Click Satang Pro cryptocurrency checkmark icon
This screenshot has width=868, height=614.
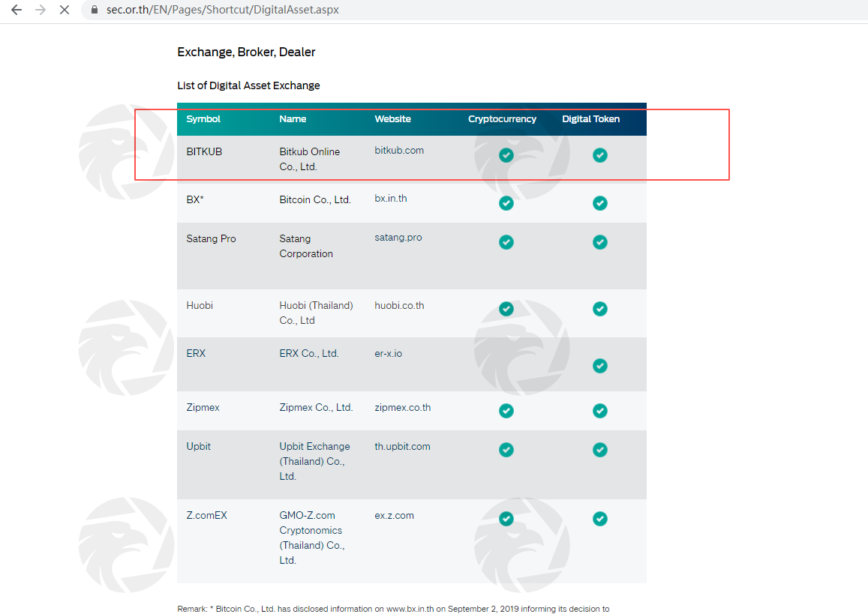pyautogui.click(x=506, y=242)
